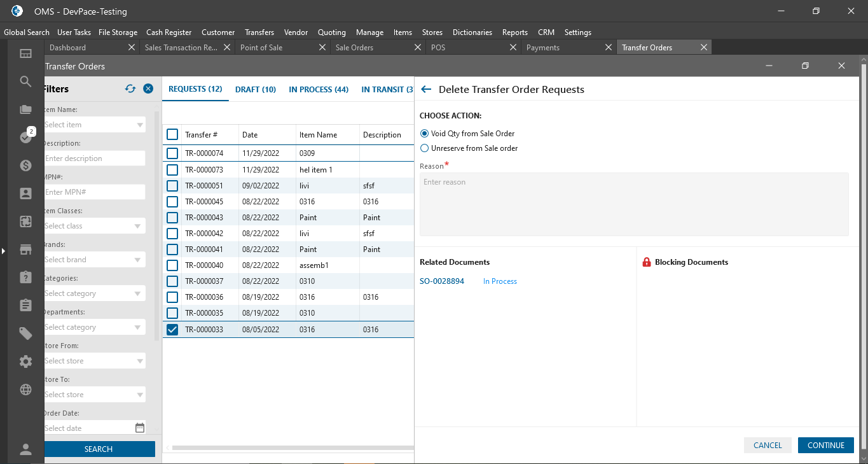868x464 pixels.
Task: Uncheck the TR-0000033 row checkbox
Action: (x=172, y=330)
